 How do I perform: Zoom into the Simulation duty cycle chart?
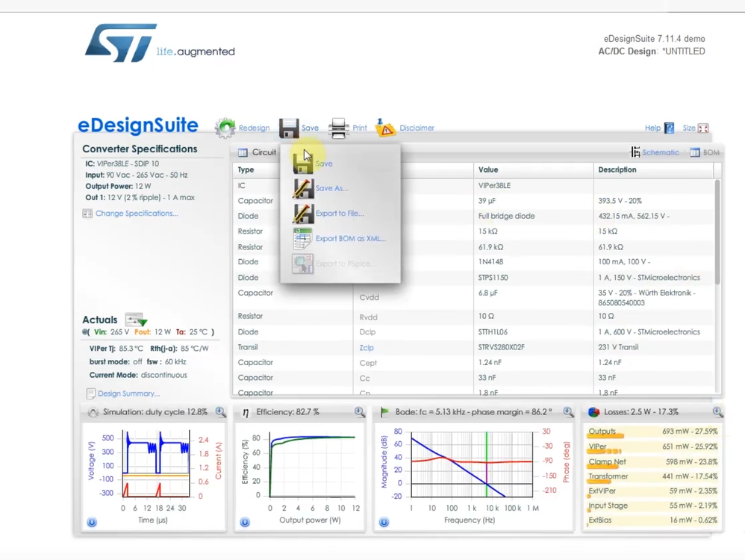click(220, 411)
